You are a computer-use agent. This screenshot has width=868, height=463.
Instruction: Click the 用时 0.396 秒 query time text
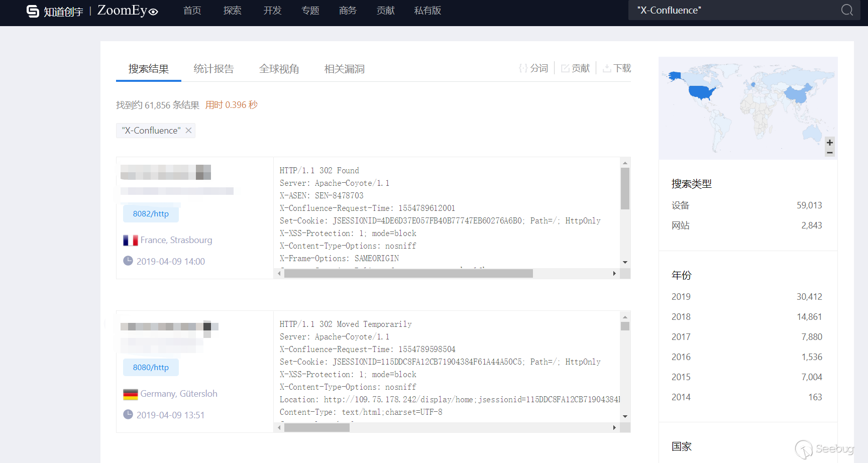232,105
